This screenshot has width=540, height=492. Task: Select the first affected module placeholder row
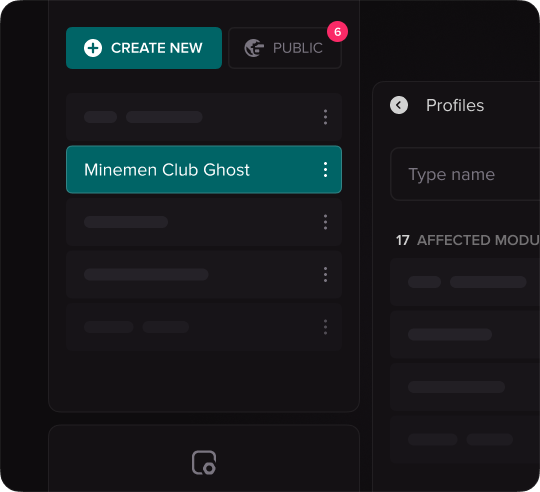pyautogui.click(x=465, y=282)
